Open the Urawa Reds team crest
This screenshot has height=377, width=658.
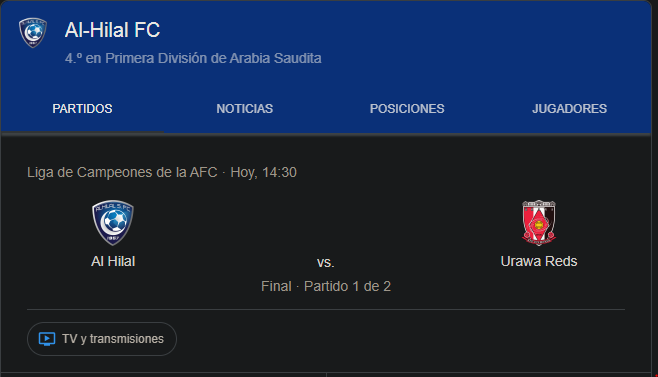539,223
